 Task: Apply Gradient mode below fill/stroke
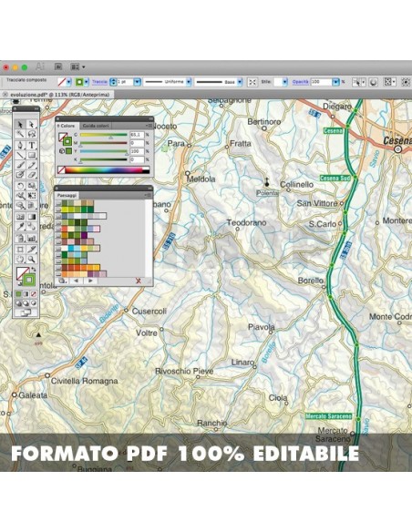(26, 294)
